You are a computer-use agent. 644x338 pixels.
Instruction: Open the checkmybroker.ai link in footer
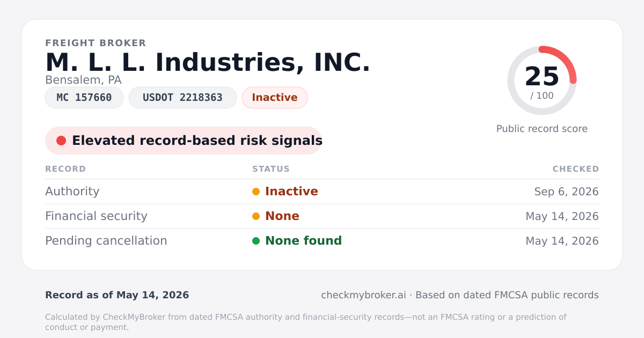tap(363, 295)
